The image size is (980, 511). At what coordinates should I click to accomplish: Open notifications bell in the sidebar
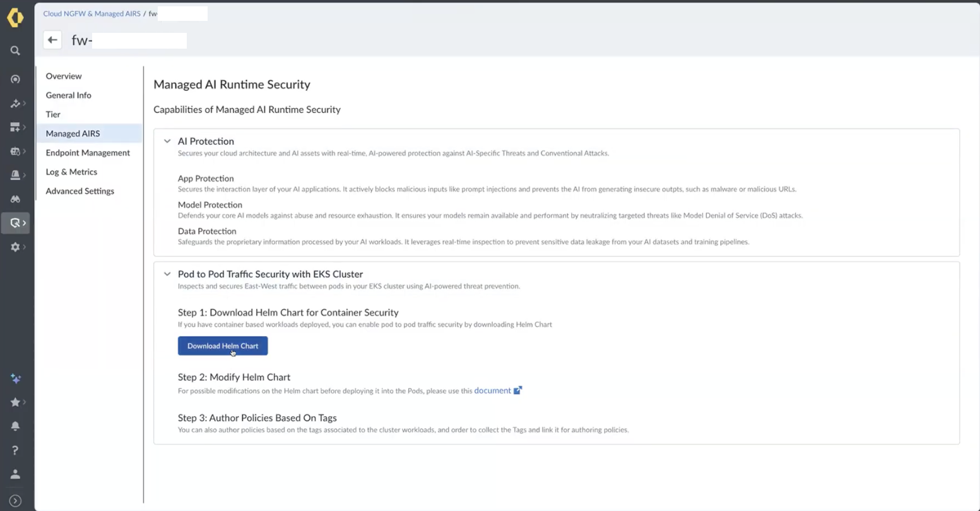click(x=15, y=426)
